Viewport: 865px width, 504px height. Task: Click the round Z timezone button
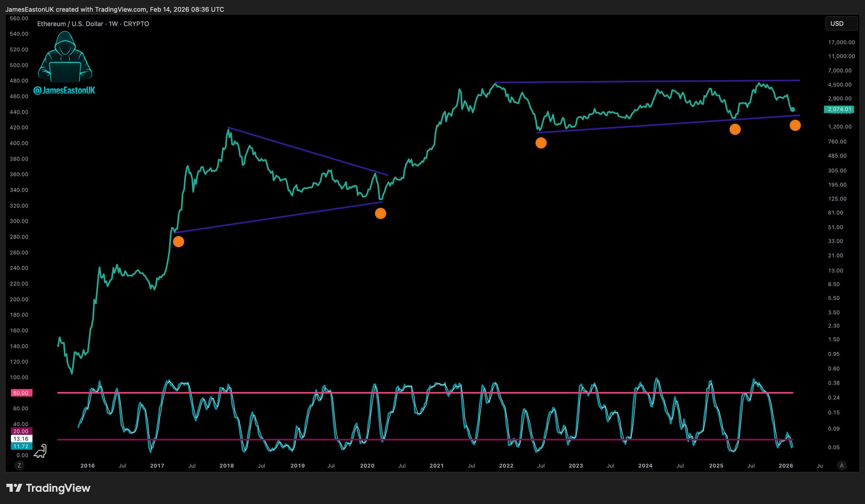[x=19, y=466]
